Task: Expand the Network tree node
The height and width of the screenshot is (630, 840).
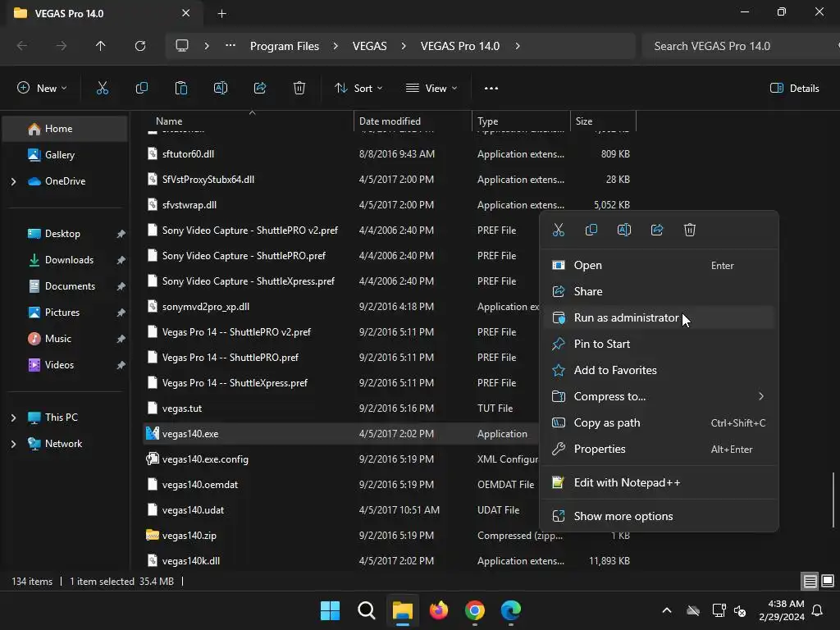Action: click(13, 444)
